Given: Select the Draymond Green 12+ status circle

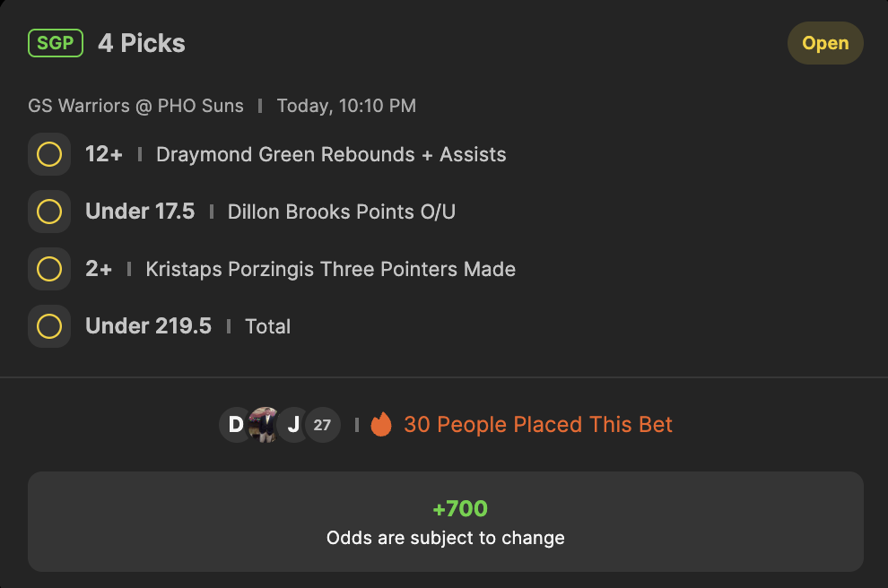Looking at the screenshot, I should click(x=49, y=154).
